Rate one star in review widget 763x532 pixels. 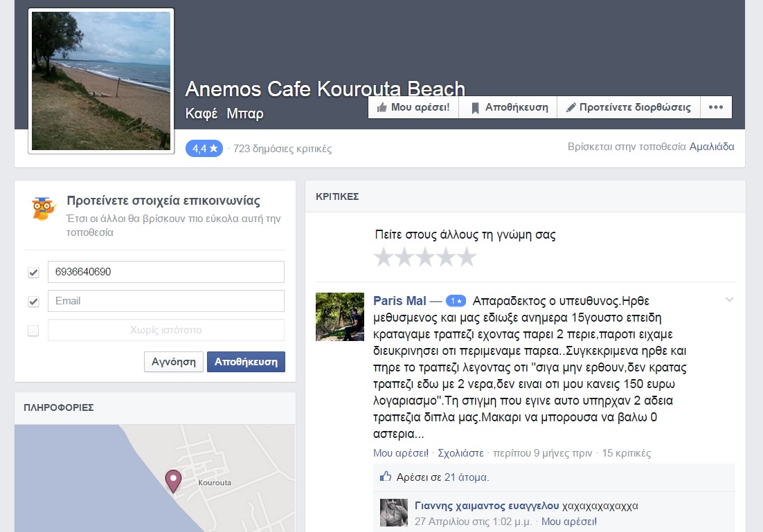[384, 257]
